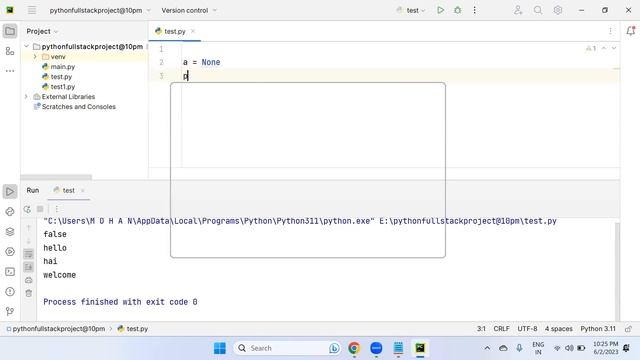The height and width of the screenshot is (360, 640).
Task: Open the Services tool window
Action: [10, 251]
